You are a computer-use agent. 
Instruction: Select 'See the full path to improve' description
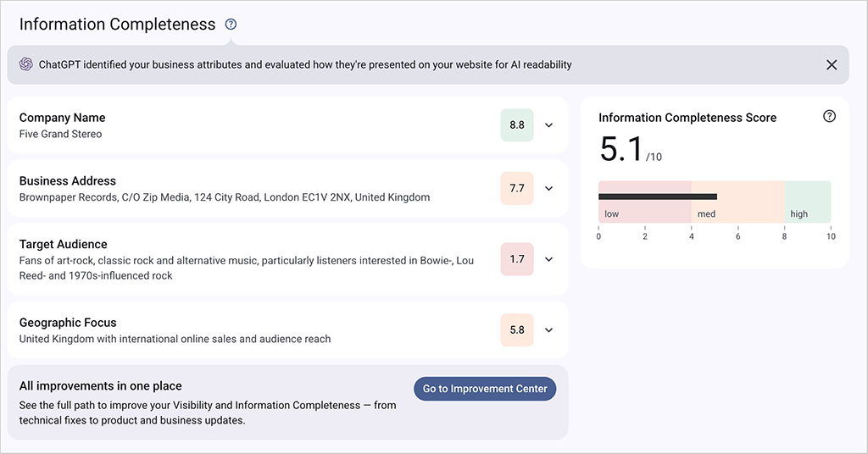[208, 412]
